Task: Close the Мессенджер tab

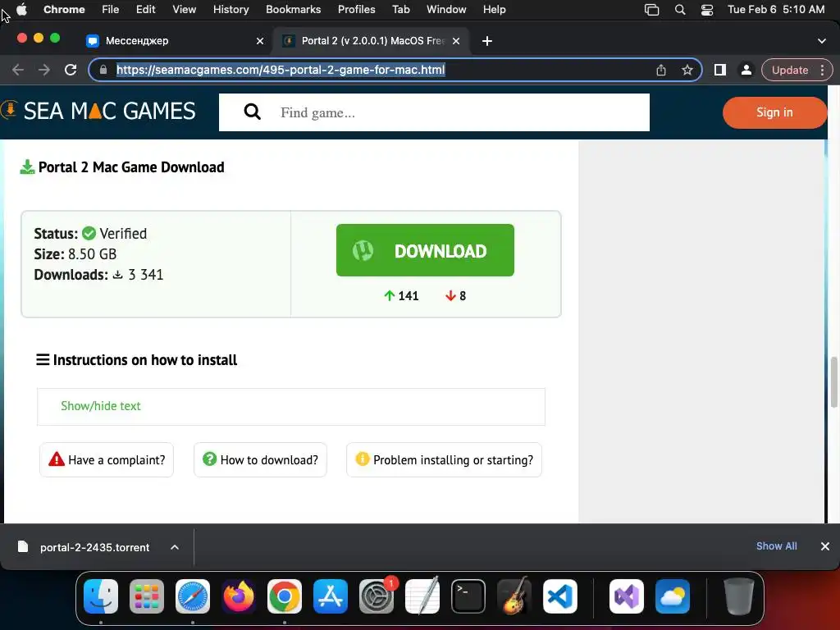Action: click(260, 41)
